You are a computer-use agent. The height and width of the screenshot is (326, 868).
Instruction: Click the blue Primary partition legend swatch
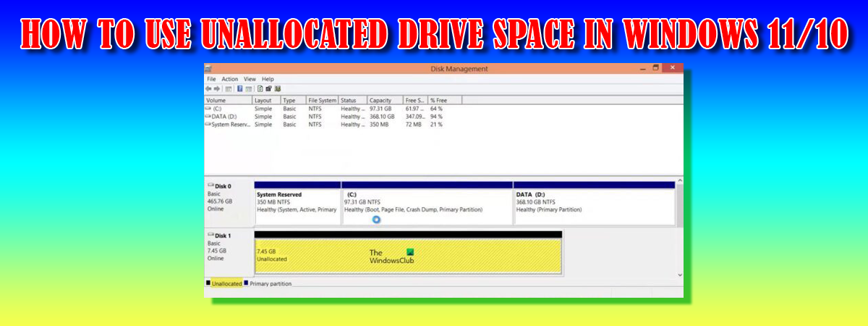pos(246,283)
